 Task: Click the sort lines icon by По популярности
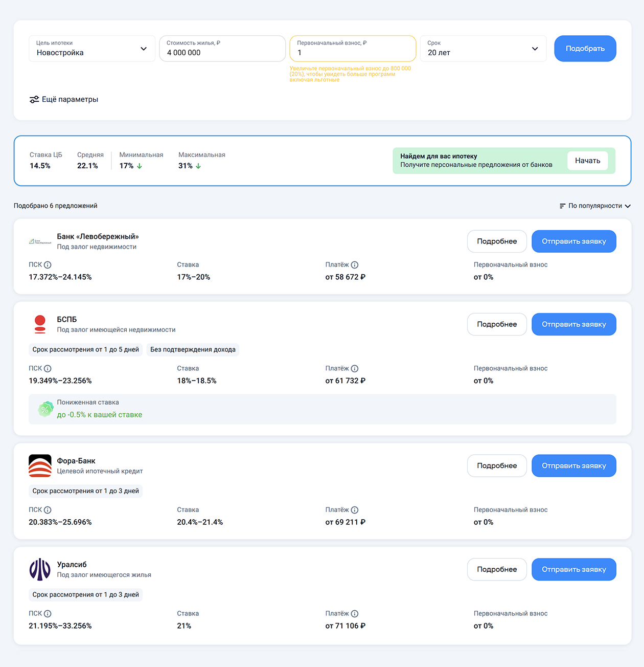[x=562, y=206]
